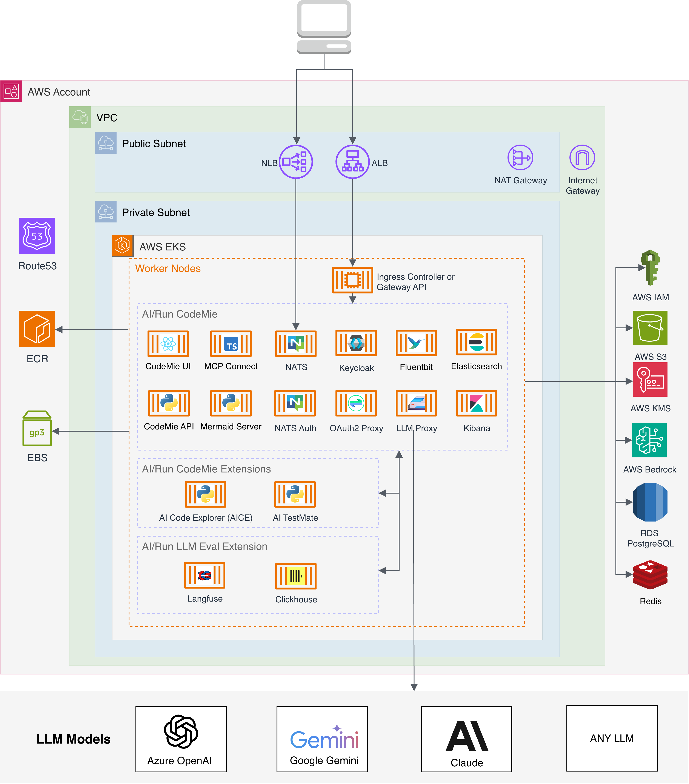This screenshot has height=784, width=689.
Task: Select the OAuth2 Proxy container icon
Action: pyautogui.click(x=356, y=403)
